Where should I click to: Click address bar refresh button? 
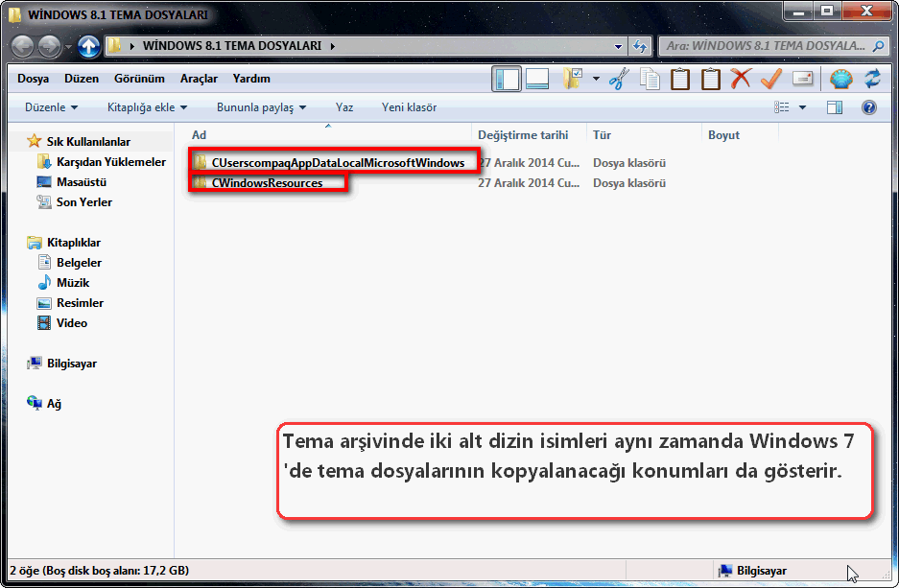[640, 46]
